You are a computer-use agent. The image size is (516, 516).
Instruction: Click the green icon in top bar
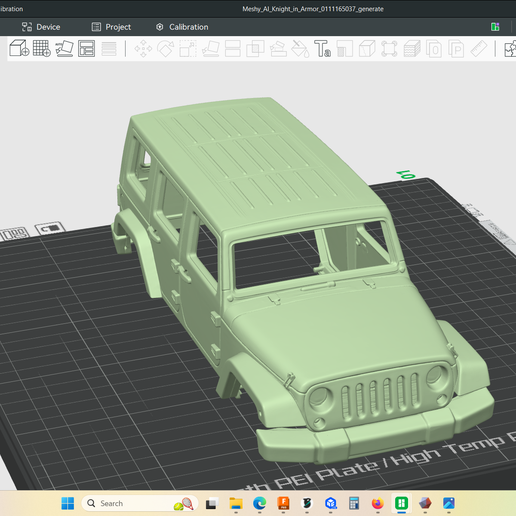pyautogui.click(x=495, y=27)
